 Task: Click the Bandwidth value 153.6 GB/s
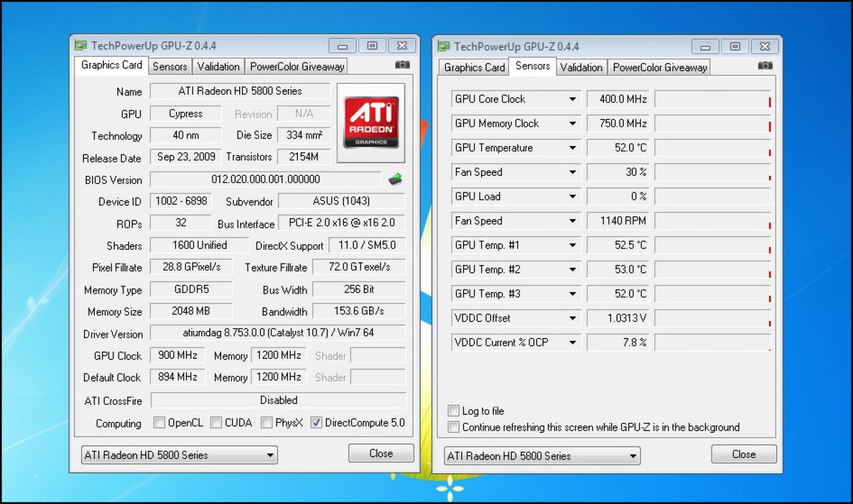coord(359,311)
